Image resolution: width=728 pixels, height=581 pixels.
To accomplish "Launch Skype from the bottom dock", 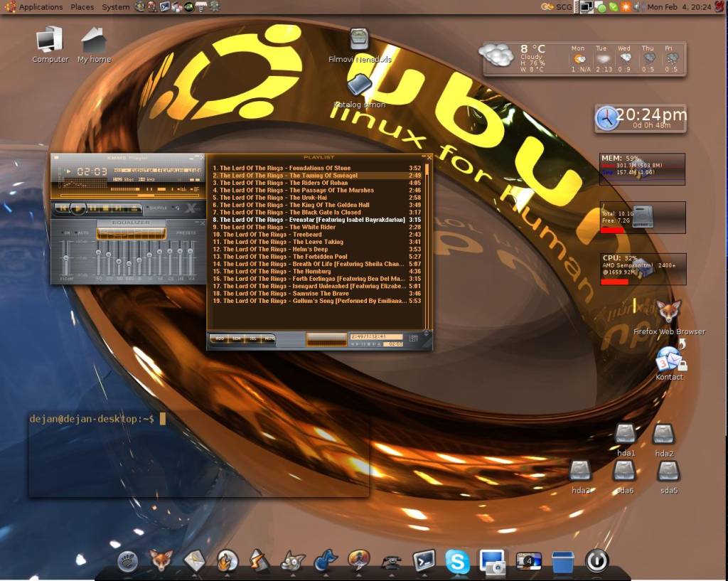I will pos(457,561).
